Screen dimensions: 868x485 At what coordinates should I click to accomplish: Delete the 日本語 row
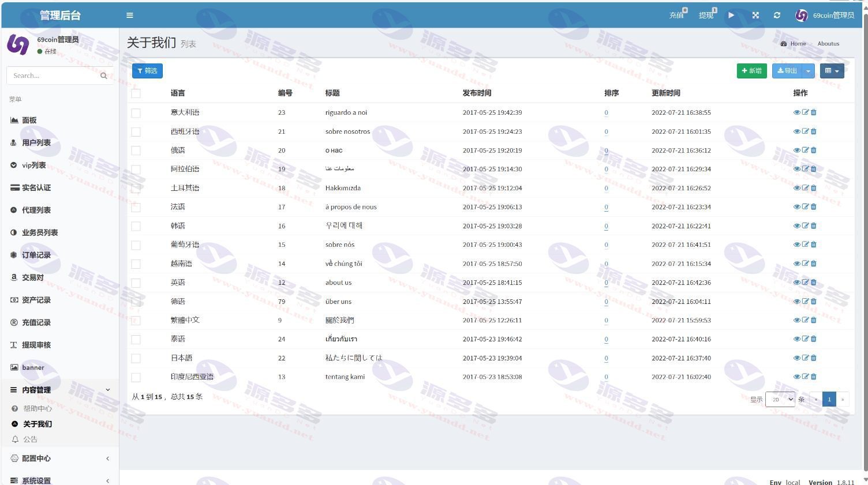point(814,358)
